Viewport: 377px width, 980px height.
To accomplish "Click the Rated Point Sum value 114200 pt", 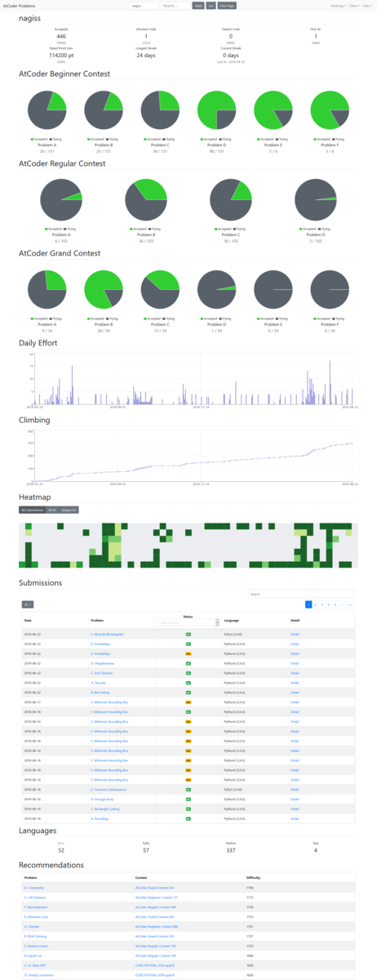I will [x=61, y=56].
